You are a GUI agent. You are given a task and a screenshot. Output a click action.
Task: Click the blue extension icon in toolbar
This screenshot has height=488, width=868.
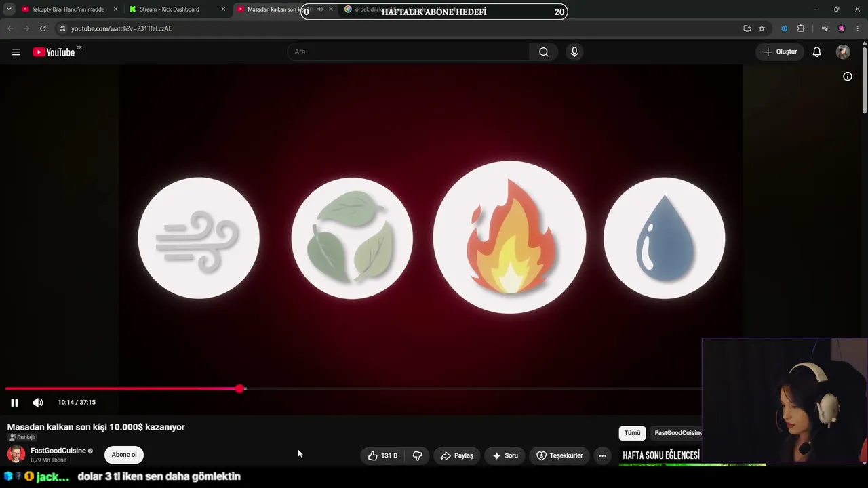point(784,28)
